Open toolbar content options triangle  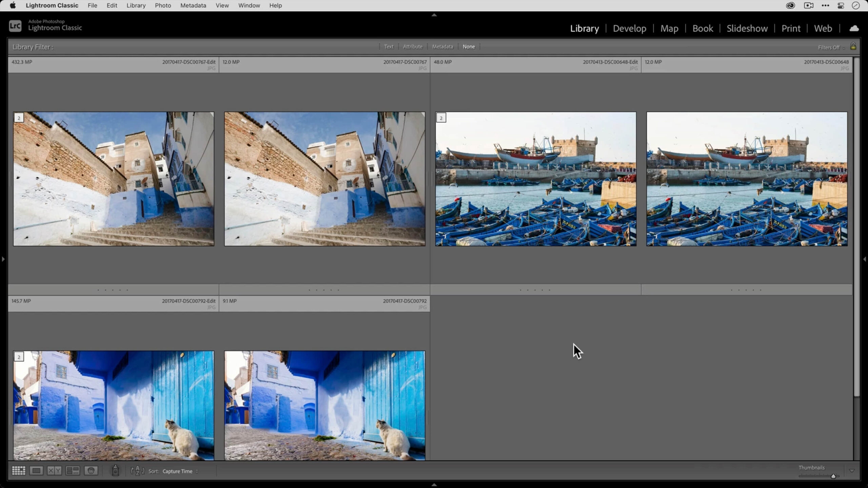pyautogui.click(x=852, y=471)
